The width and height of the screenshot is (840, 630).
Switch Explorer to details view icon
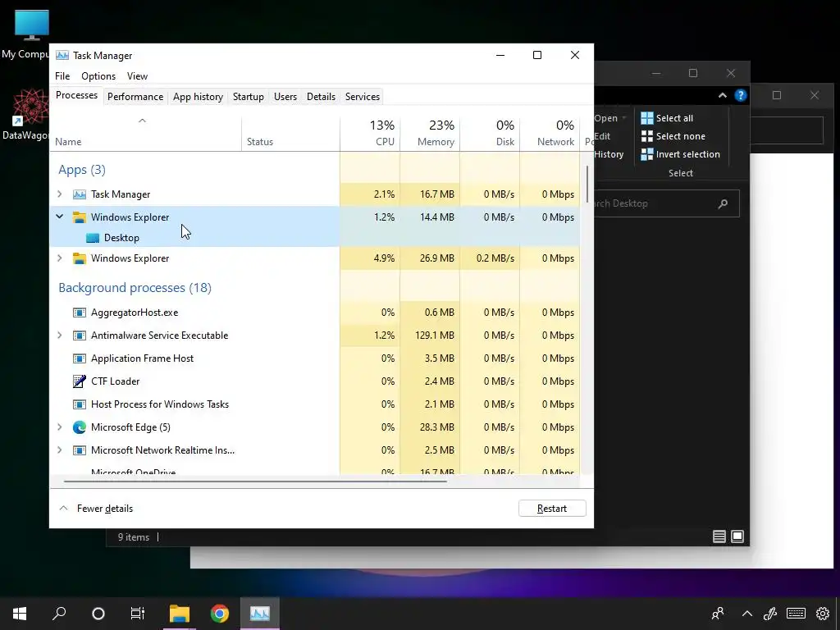point(719,536)
